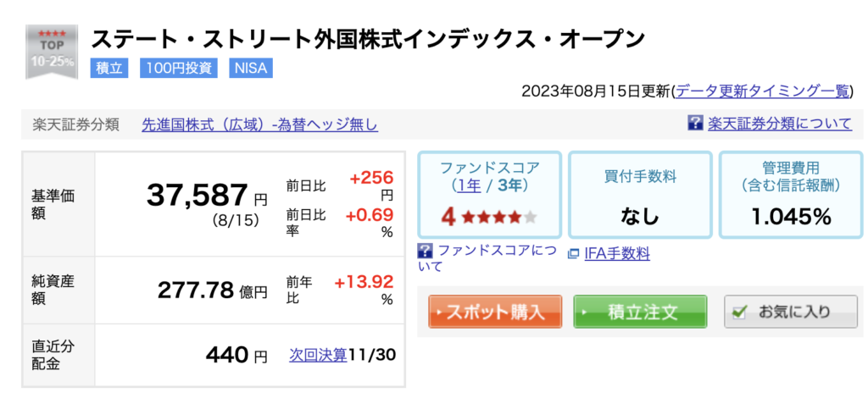The image size is (868, 398).
Task: Click the question mark icon beside ファンドスコアについて
Action: click(426, 251)
